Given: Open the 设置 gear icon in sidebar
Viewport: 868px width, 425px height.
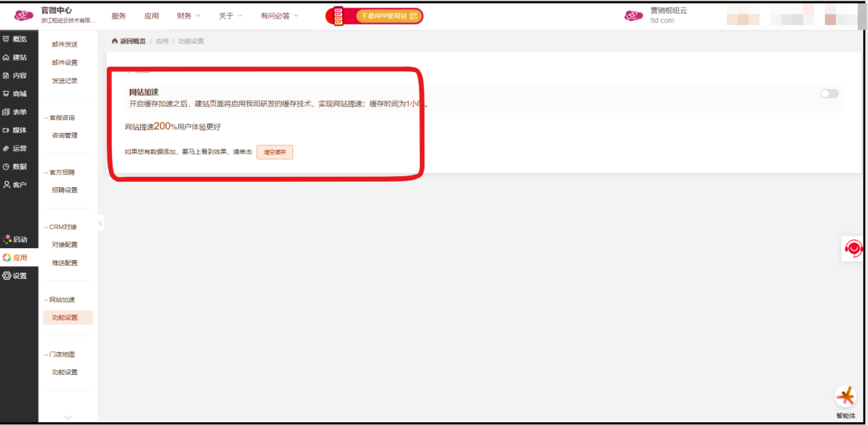Looking at the screenshot, I should coord(7,276).
